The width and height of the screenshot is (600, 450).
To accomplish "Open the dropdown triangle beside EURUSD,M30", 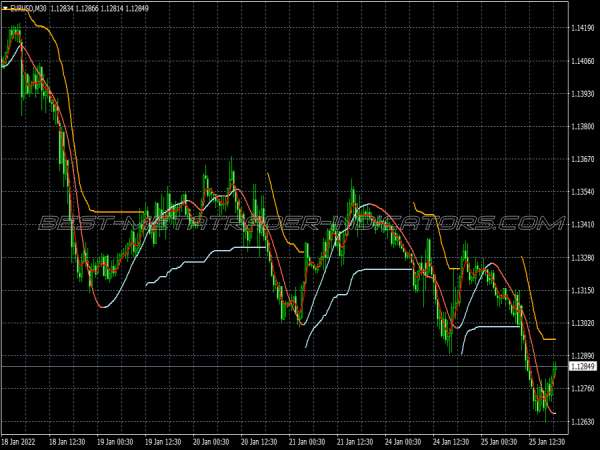I will coord(5,9).
